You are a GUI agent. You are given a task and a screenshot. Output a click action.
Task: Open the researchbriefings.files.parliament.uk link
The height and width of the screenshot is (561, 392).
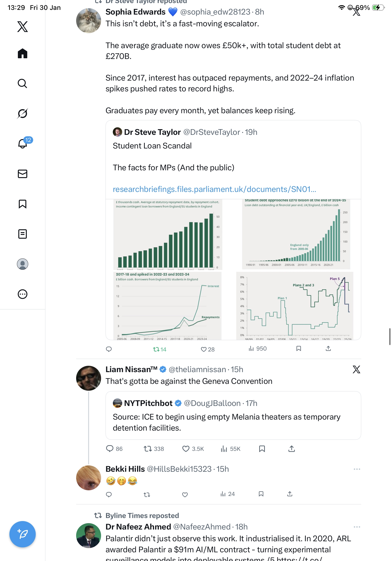[214, 189]
